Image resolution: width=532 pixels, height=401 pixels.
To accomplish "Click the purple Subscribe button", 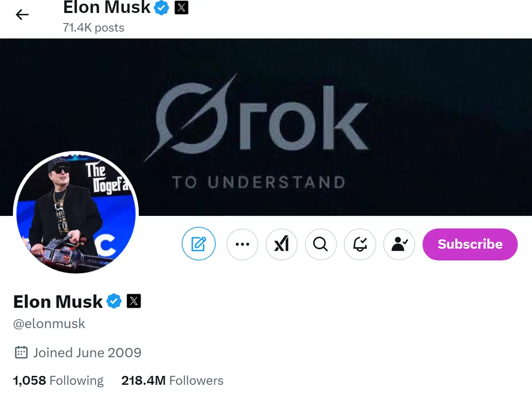I will pyautogui.click(x=470, y=244).
